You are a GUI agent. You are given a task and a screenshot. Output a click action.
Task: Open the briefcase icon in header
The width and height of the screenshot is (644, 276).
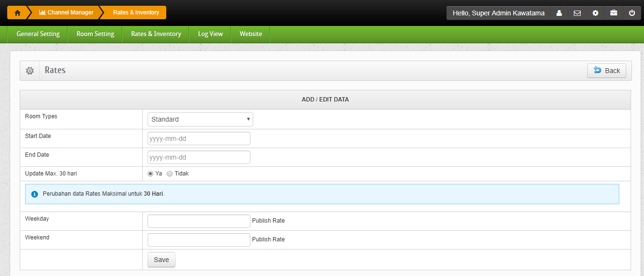[614, 13]
